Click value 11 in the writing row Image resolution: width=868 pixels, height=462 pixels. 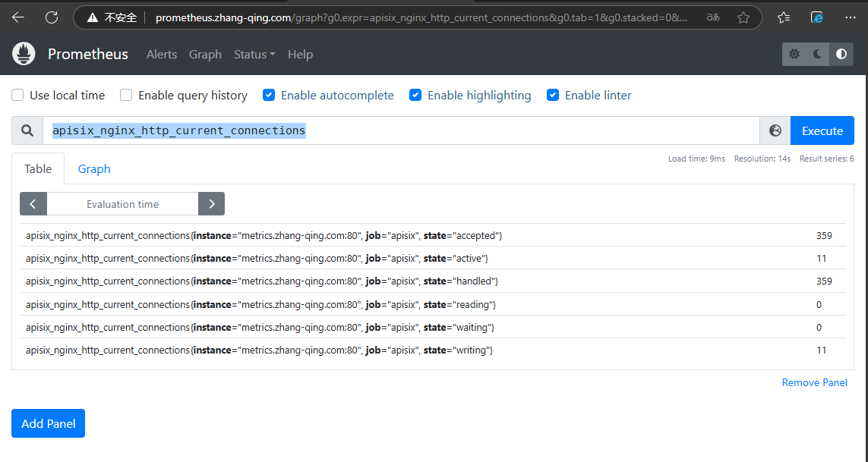pyautogui.click(x=822, y=350)
